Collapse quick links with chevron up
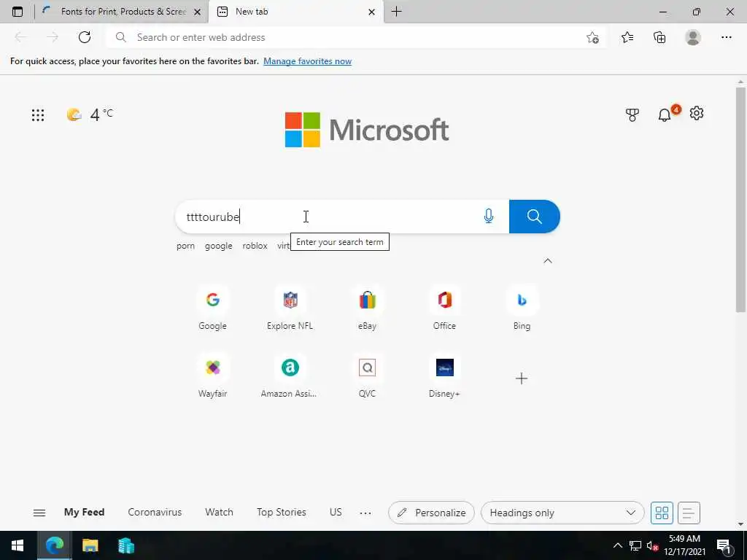The height and width of the screenshot is (560, 747). tap(548, 260)
